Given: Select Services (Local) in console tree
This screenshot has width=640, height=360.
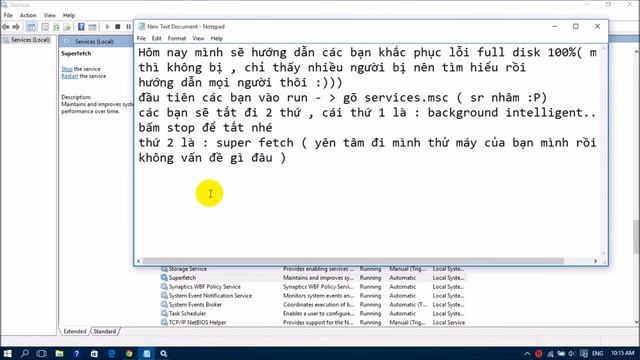Looking at the screenshot, I should pos(30,40).
